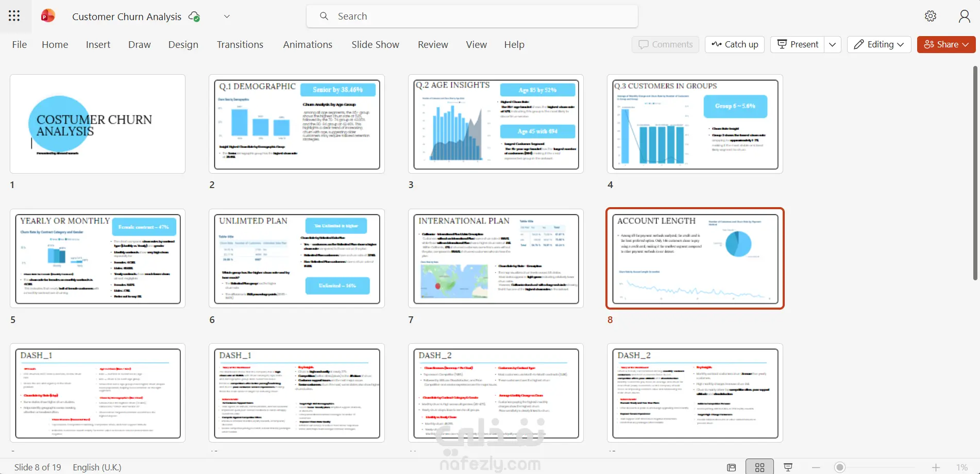Open the Animations tab

(x=308, y=45)
